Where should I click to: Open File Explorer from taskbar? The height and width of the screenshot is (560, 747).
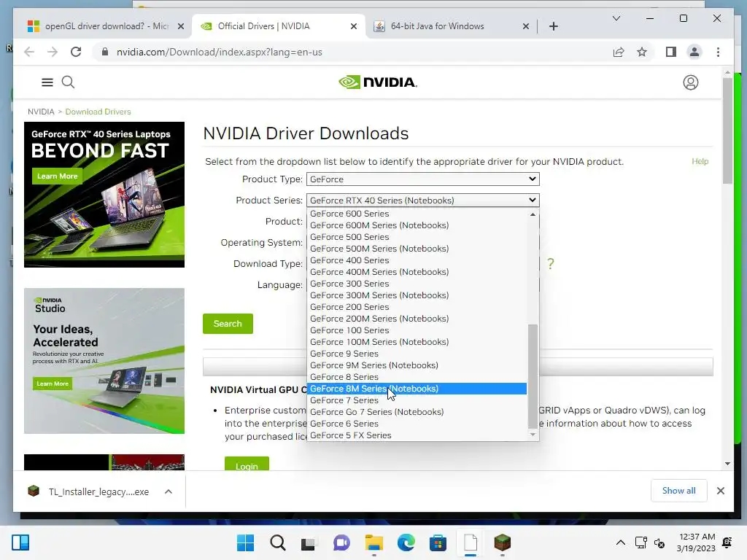click(374, 542)
